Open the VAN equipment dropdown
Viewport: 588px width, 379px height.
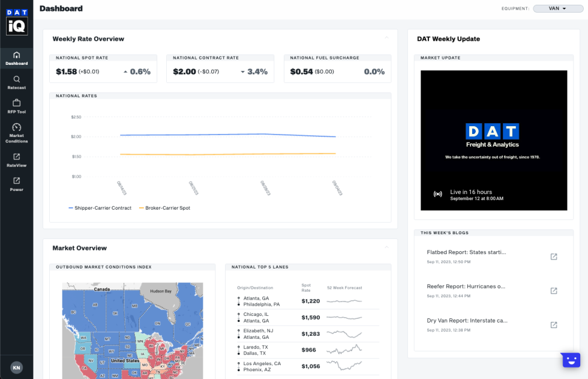[x=557, y=8]
